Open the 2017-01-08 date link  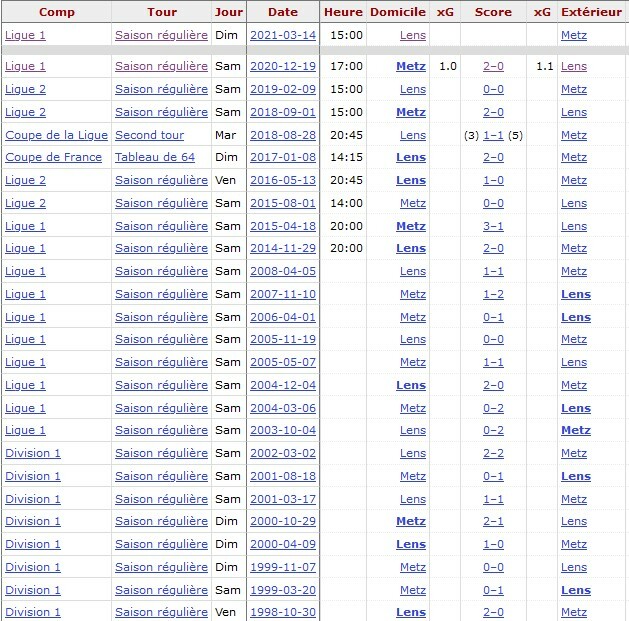pos(283,157)
